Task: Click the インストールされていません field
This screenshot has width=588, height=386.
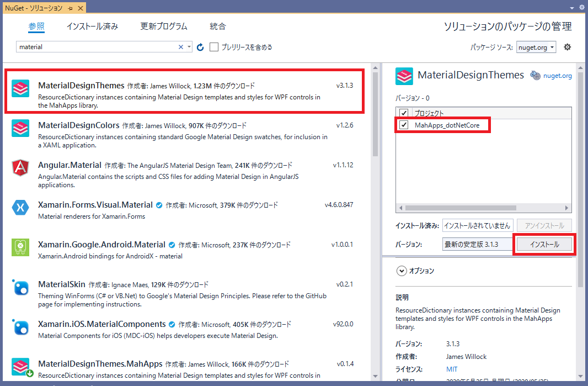Action: point(477,226)
